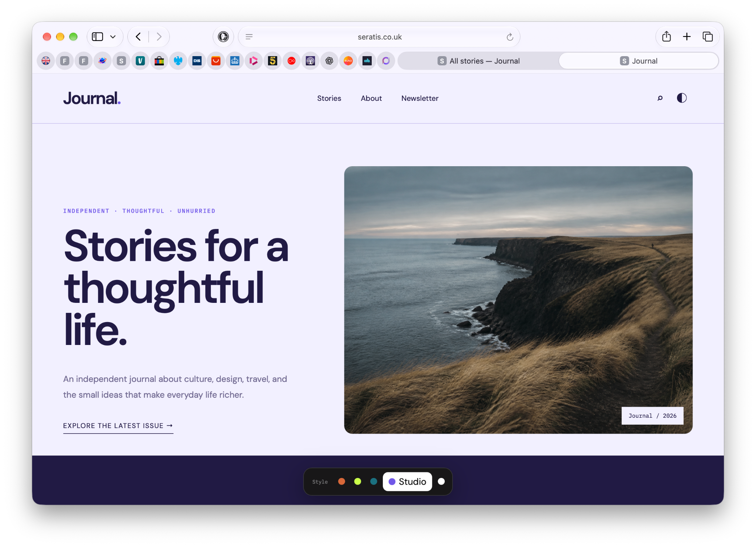Viewport: 756px width, 547px height.
Task: Click the Journal. logo
Action: pos(92,98)
